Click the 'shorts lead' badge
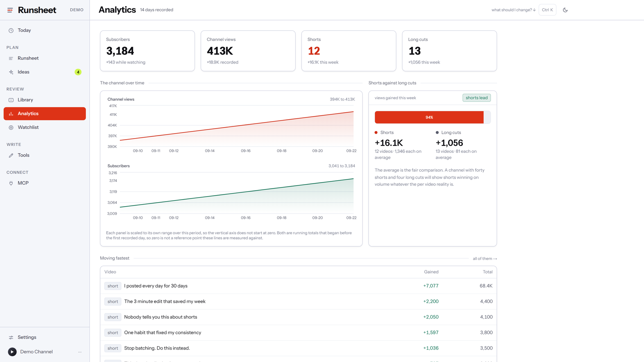This screenshot has width=644, height=362. [x=477, y=98]
